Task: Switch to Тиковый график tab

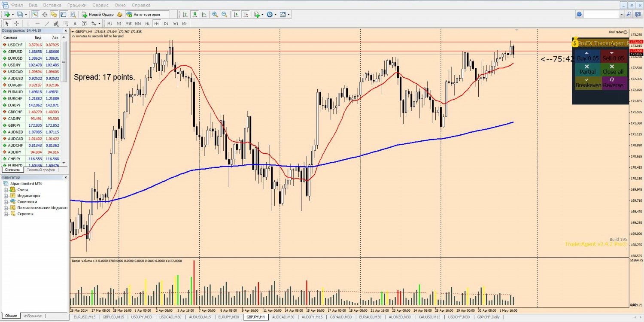Action: point(41,170)
